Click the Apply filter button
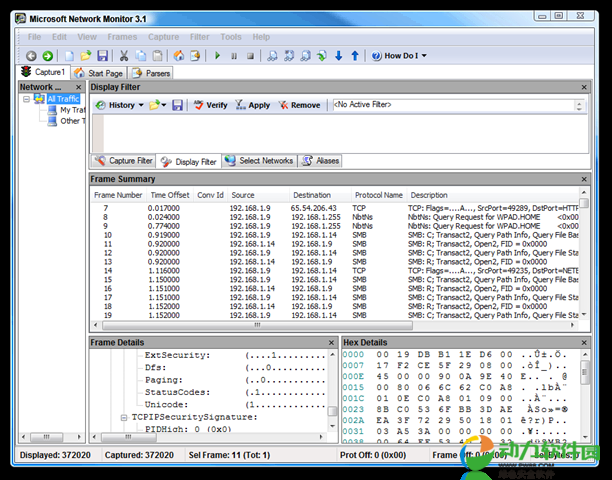The height and width of the screenshot is (480, 612). tap(253, 105)
